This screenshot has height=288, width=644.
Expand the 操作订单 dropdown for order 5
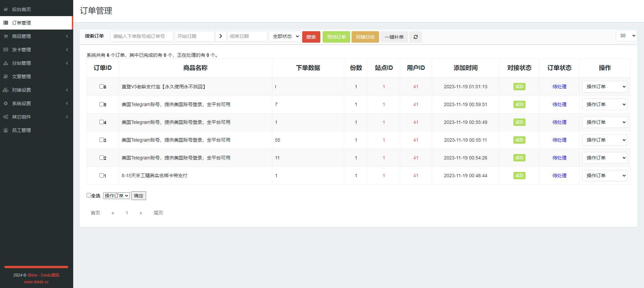tap(604, 104)
